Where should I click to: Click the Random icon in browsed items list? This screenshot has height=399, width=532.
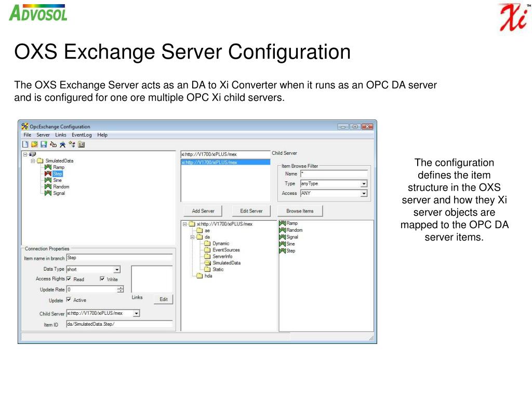[x=282, y=230]
